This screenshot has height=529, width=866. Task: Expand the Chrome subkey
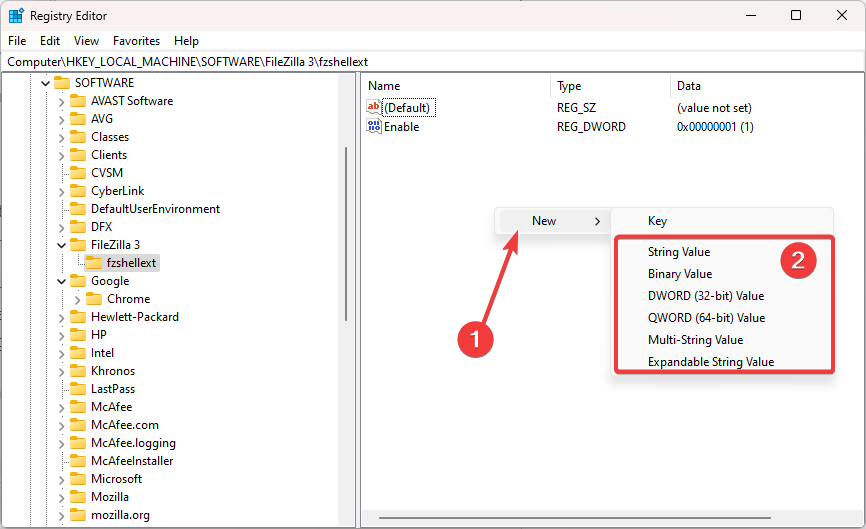(x=77, y=299)
